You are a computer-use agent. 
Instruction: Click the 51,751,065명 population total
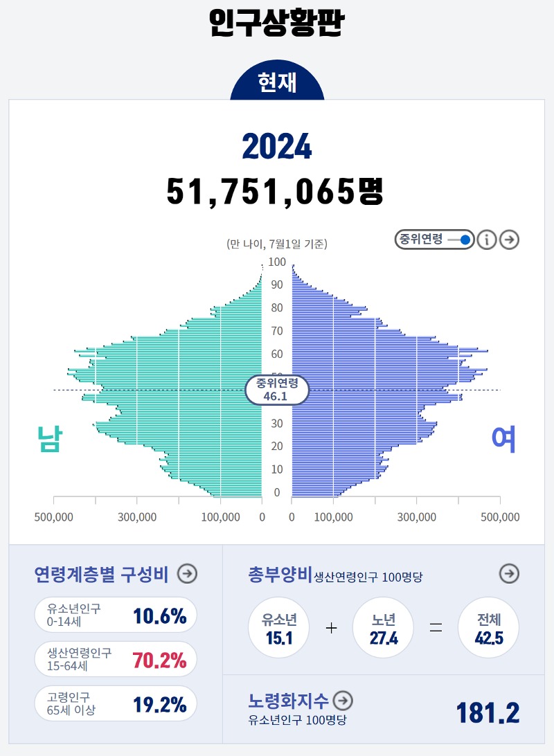275,190
